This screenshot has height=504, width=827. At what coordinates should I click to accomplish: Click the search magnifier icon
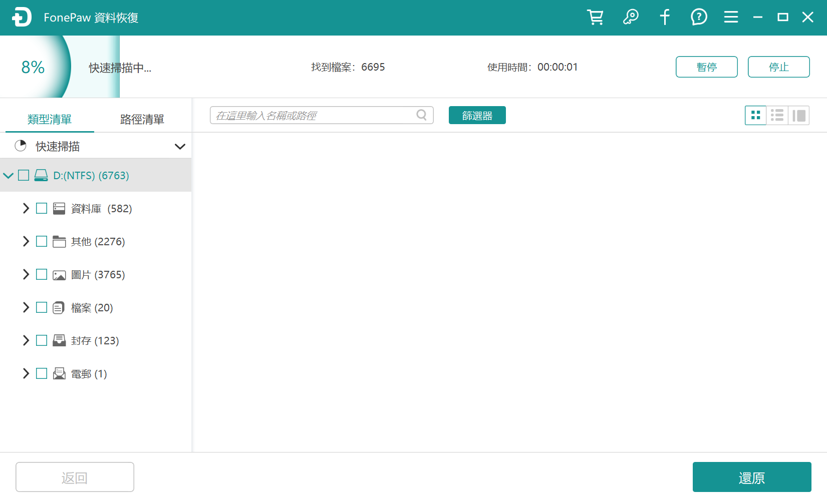tap(422, 115)
